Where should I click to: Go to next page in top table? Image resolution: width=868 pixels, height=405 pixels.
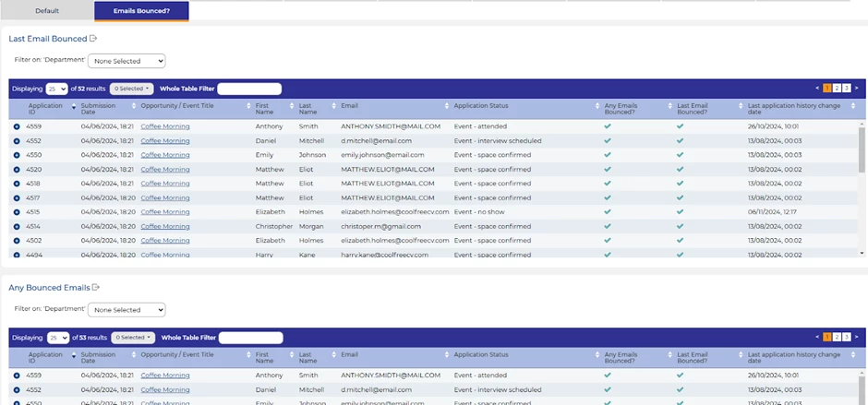pos(856,88)
